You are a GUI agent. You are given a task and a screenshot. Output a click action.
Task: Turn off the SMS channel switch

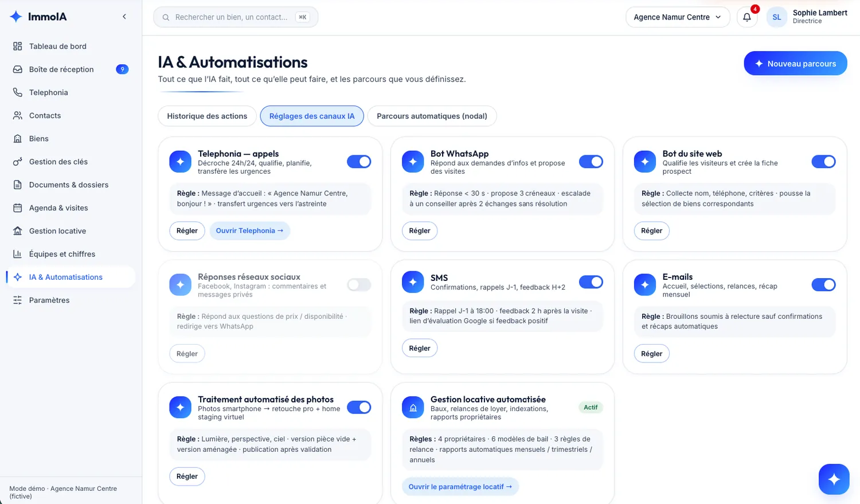tap(591, 282)
